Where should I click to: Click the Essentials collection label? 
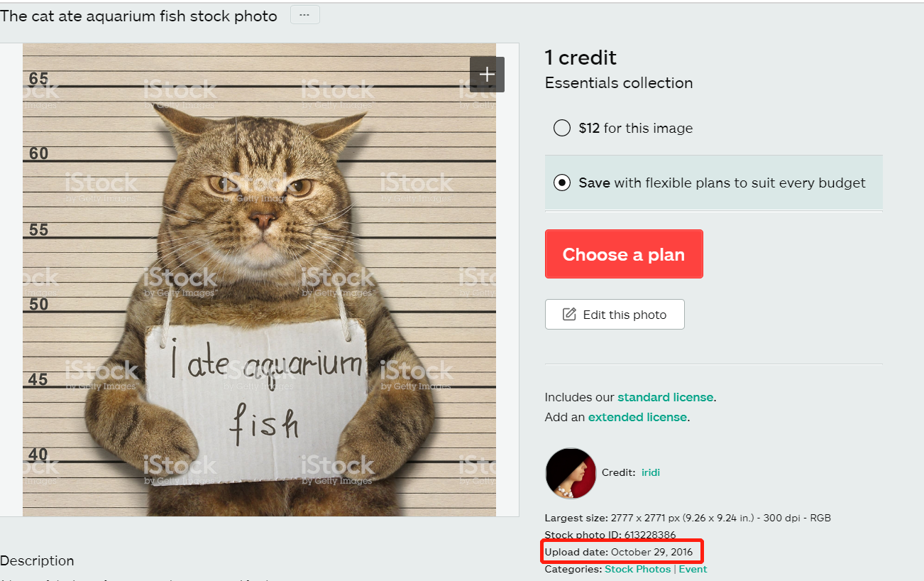point(619,83)
